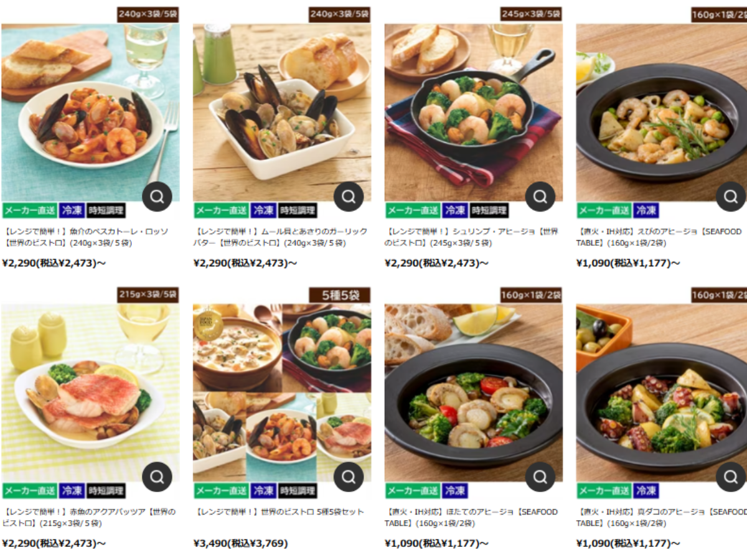Zoom shrimp ajillo skillet photo via magnifier
747x560 pixels.
[540, 197]
